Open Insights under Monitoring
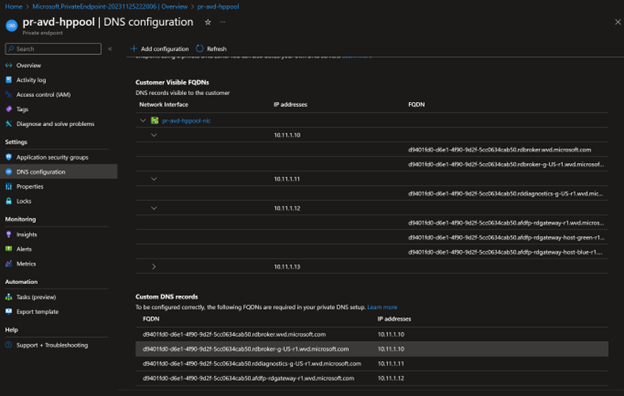This screenshot has width=624, height=396. tap(27, 234)
